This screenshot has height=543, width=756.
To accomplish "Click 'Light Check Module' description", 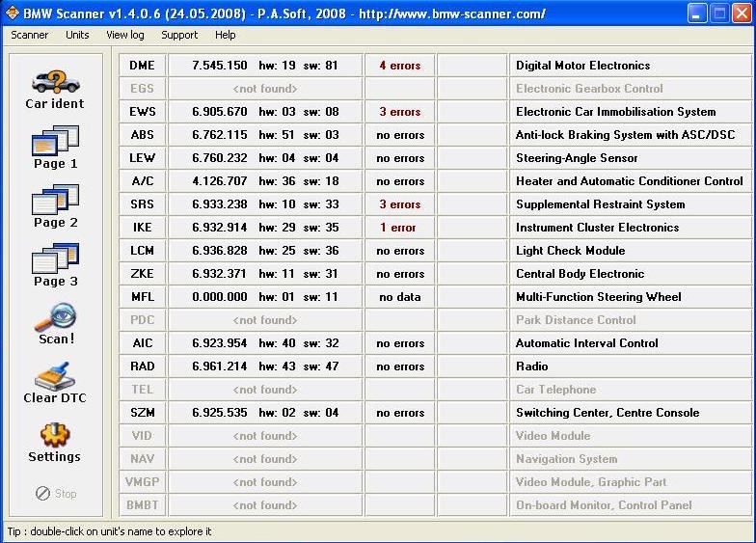I will 571,251.
